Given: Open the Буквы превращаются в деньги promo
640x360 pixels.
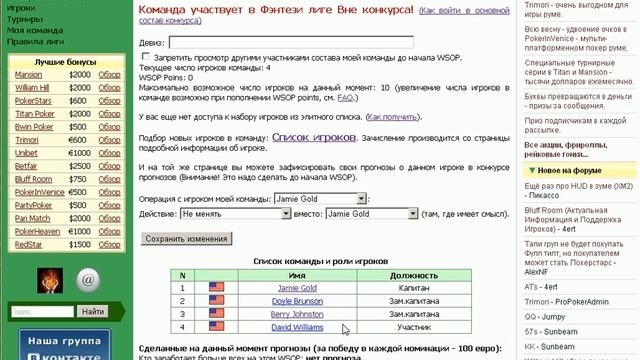Looking at the screenshot, I should [578, 101].
